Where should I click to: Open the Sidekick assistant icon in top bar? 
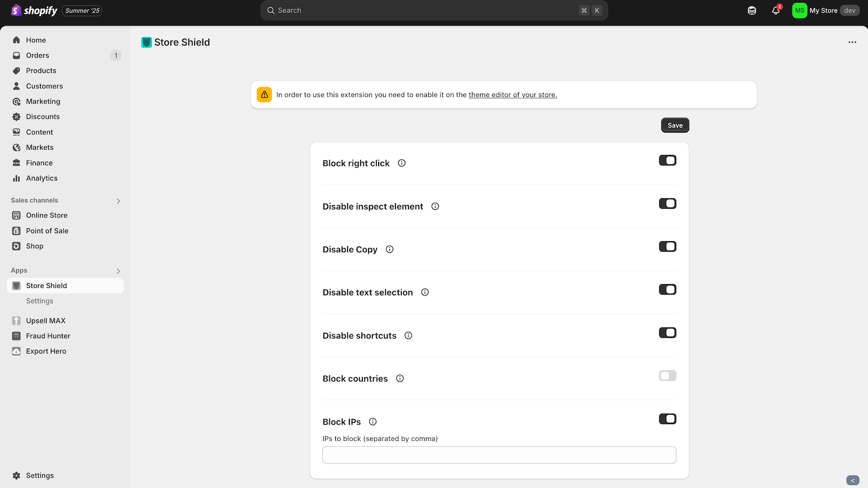(x=752, y=11)
